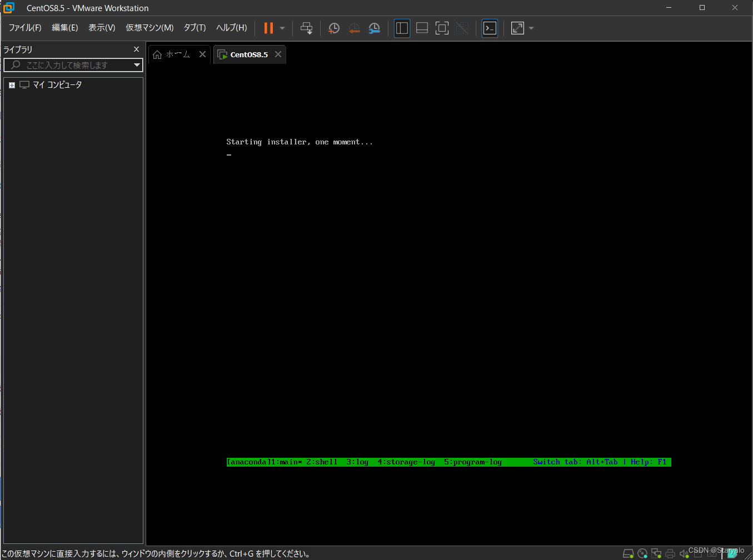This screenshot has height=560, width=753.
Task: Toggle the library sidebar view icon
Action: coord(402,28)
